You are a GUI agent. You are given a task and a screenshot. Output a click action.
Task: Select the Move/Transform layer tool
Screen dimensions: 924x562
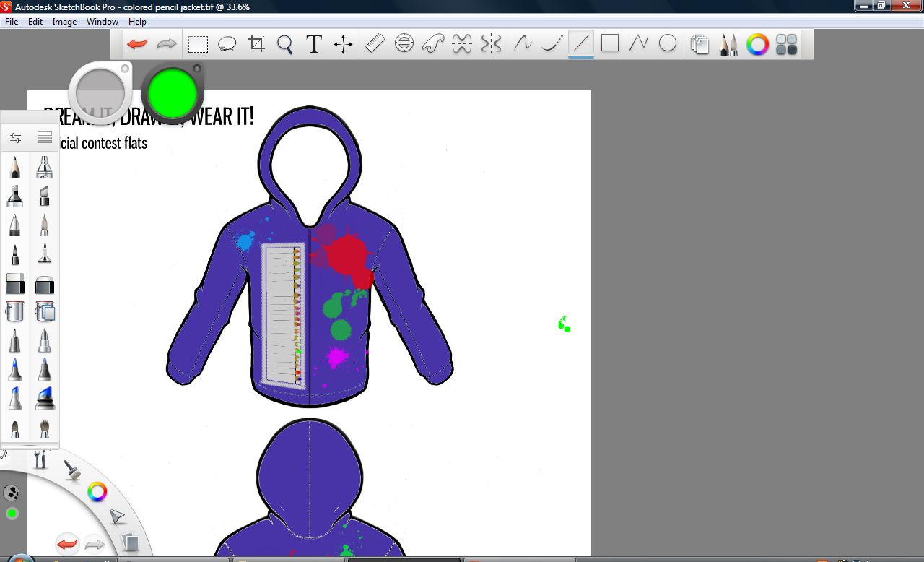click(343, 45)
